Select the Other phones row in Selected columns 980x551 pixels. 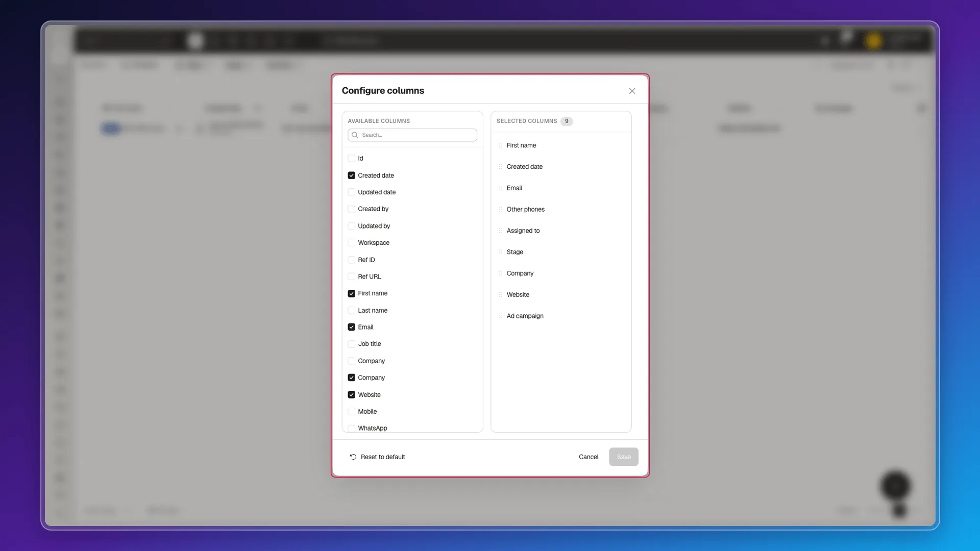point(561,210)
